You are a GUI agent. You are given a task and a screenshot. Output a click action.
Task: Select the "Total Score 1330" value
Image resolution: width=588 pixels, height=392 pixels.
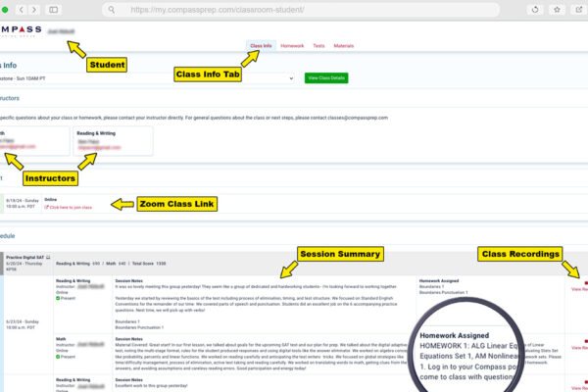tap(149, 264)
